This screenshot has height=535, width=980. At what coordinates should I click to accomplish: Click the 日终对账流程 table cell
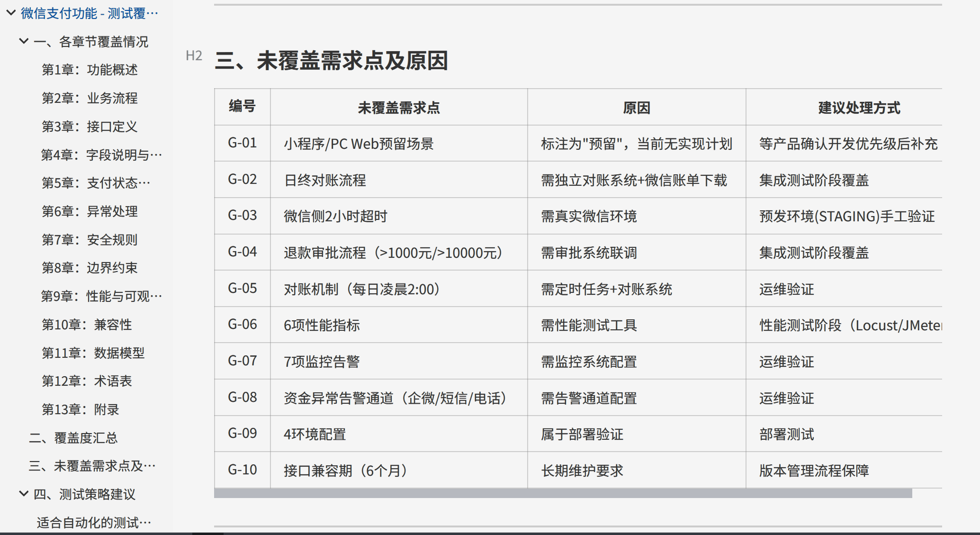click(x=325, y=180)
